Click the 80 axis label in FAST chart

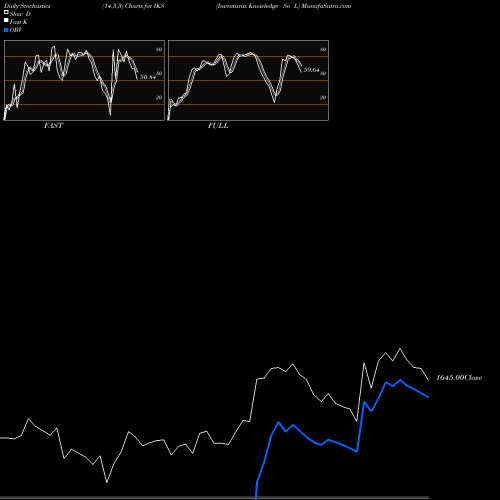click(159, 49)
